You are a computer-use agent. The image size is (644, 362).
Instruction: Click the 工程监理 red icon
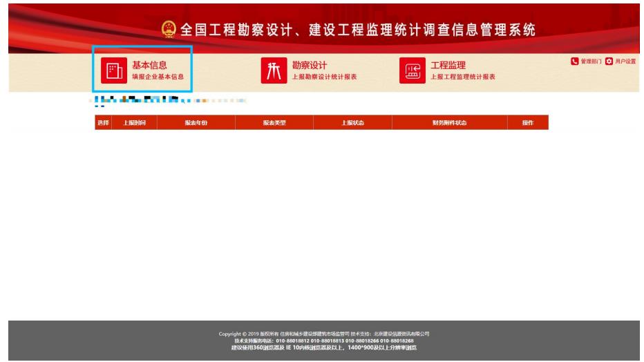click(410, 70)
